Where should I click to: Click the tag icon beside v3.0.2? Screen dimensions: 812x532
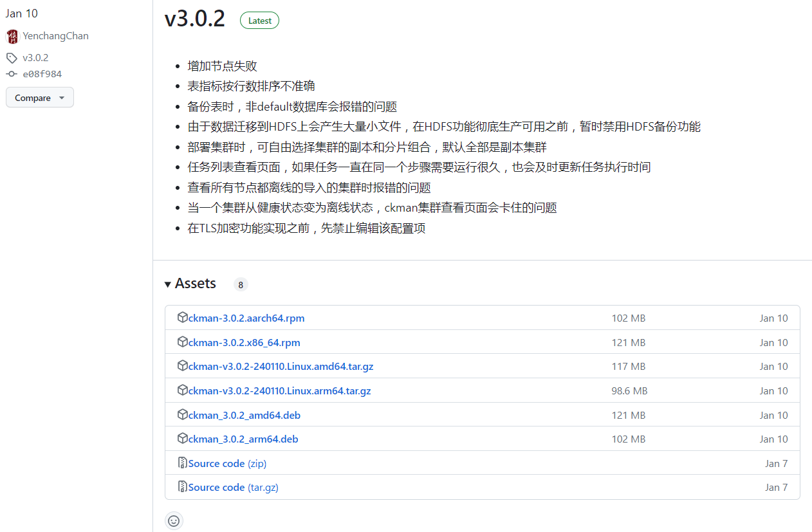pos(12,58)
